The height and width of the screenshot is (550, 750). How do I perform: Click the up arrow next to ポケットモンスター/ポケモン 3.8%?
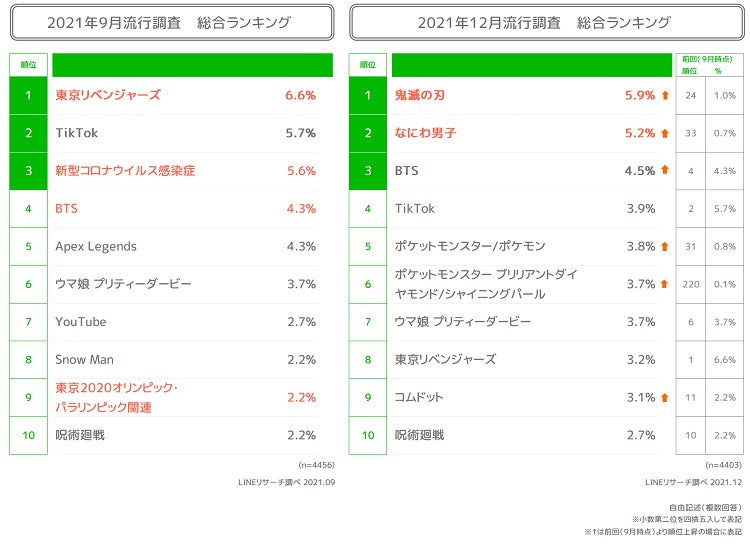(x=664, y=246)
